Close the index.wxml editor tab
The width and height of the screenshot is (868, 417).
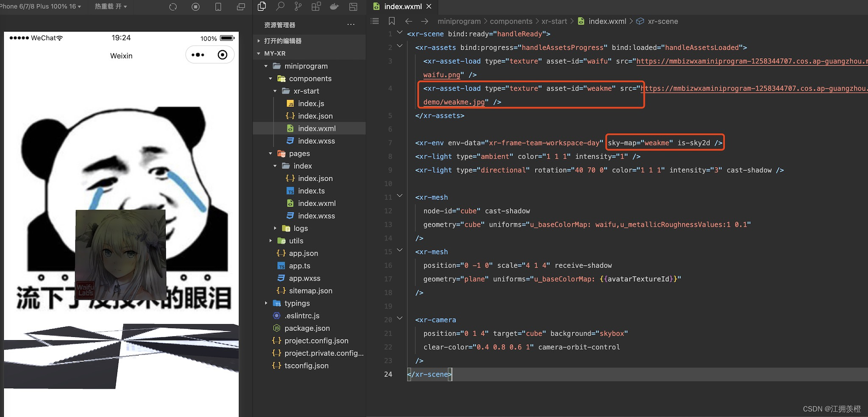pos(429,6)
